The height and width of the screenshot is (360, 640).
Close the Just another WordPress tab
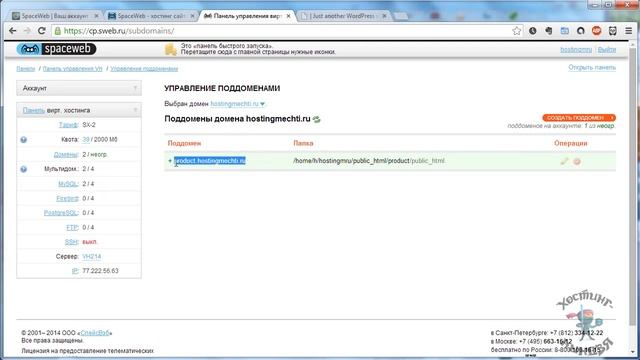(384, 16)
